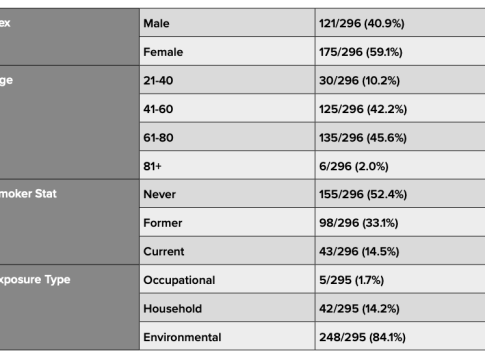Select the 61-80 age group cell
Image resolution: width=485 pixels, height=360 pixels.
(227, 137)
